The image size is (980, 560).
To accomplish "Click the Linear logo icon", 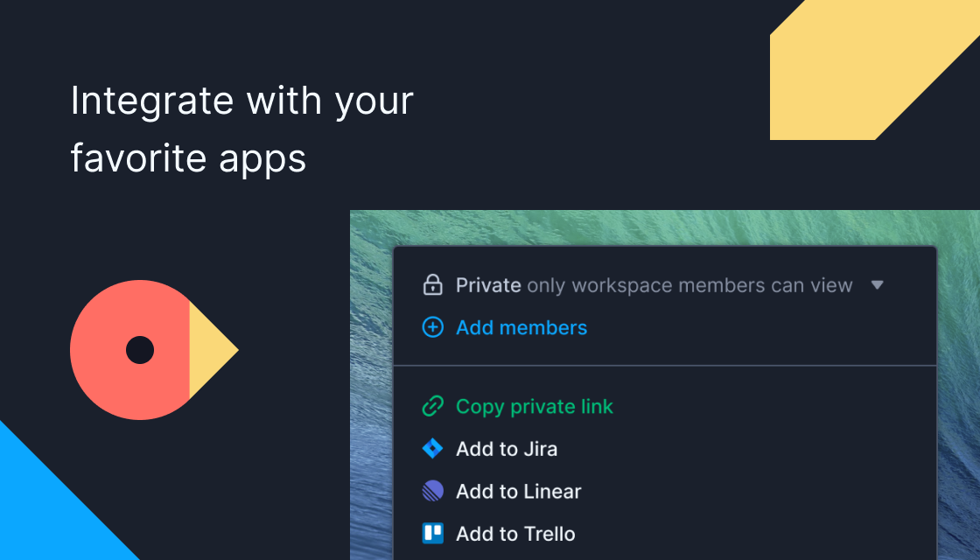I will [x=432, y=491].
